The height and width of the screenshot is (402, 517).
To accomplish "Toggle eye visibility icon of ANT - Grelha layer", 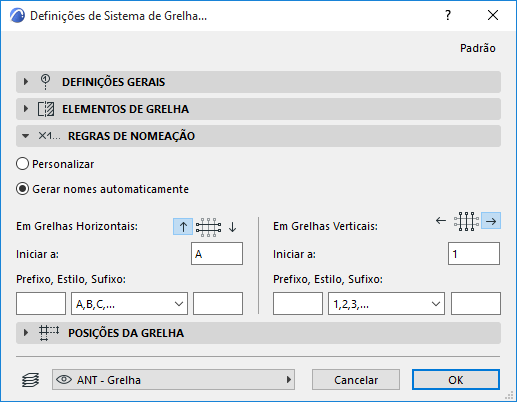I will [x=64, y=379].
